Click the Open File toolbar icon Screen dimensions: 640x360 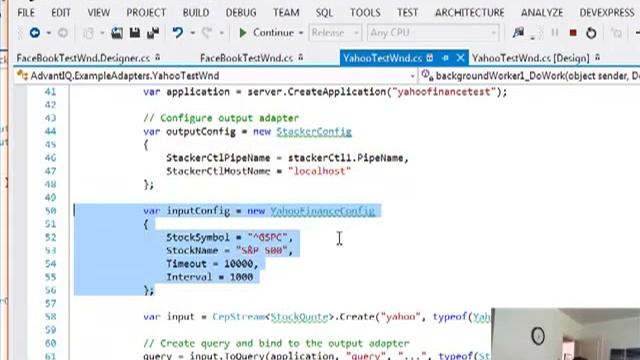[117, 33]
